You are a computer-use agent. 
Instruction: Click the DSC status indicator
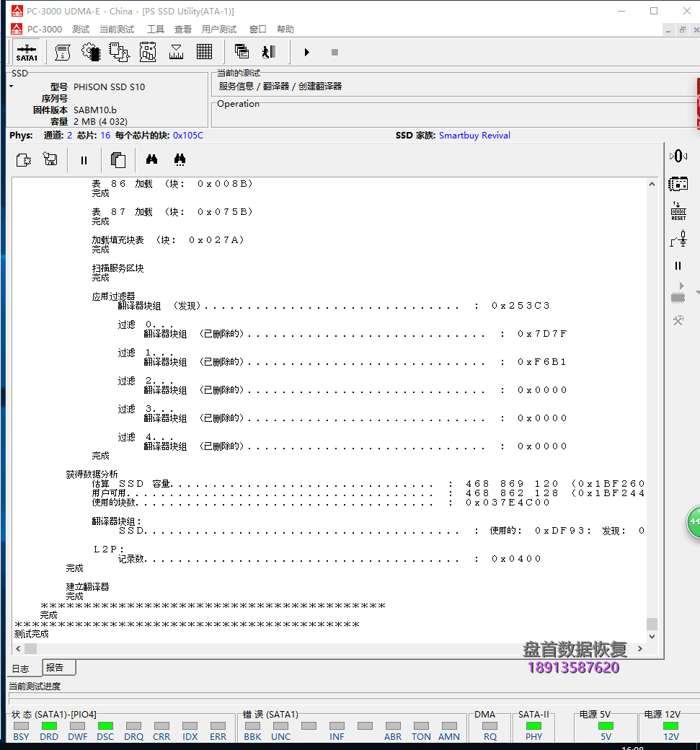coord(105,726)
